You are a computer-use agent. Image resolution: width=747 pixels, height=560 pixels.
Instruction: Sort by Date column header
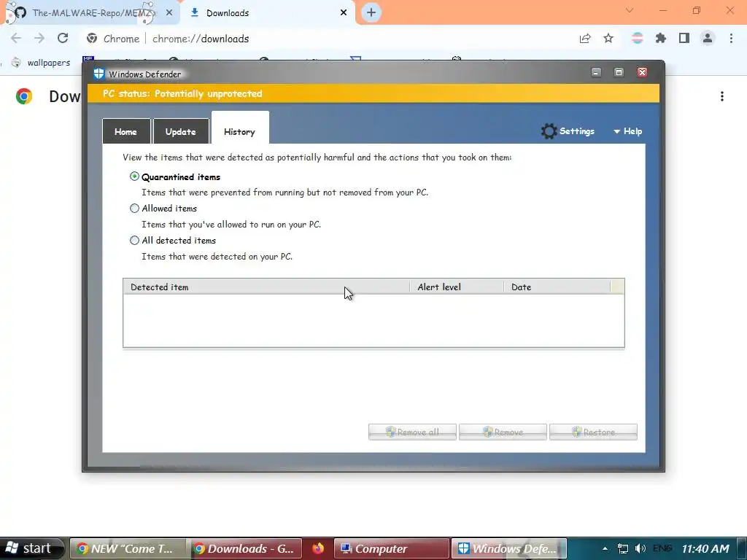click(x=557, y=287)
